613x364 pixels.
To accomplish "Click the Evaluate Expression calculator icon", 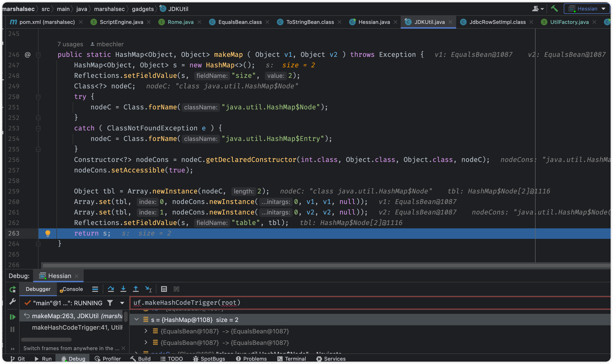I will click(x=164, y=289).
